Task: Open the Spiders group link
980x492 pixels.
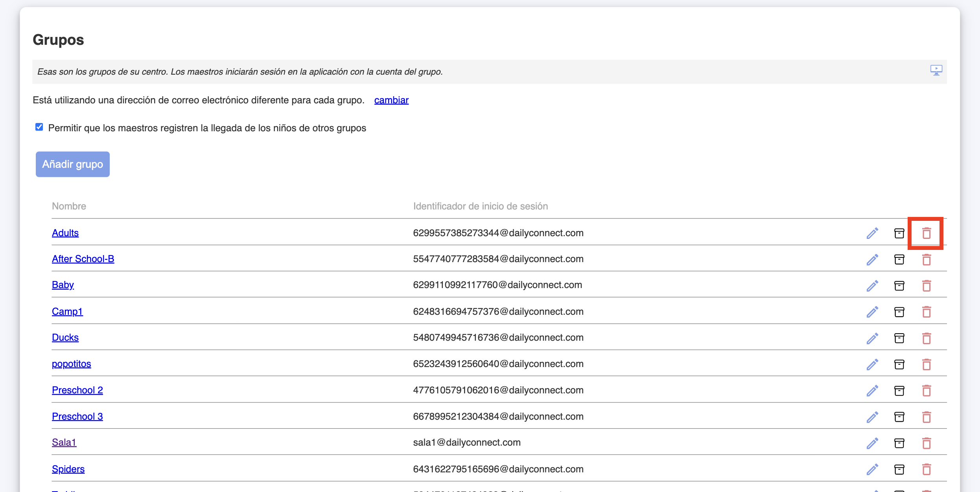Action: [68, 469]
